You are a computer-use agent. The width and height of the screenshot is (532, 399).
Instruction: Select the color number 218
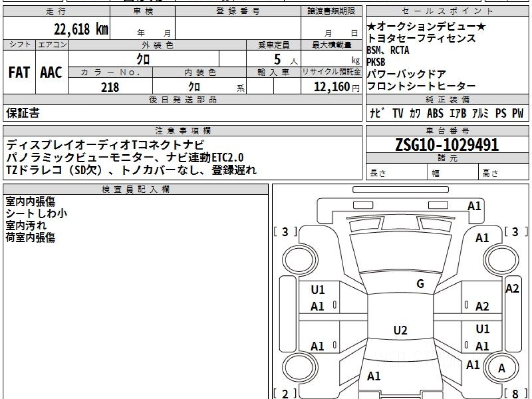tap(110, 87)
